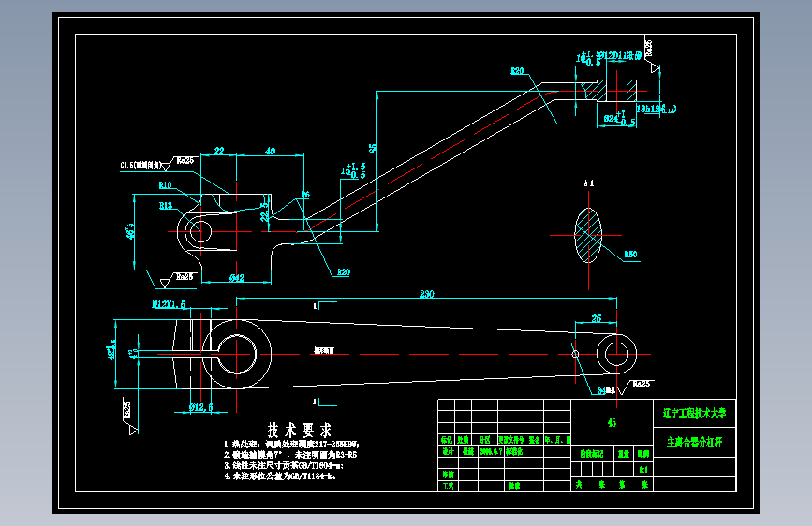The width and height of the screenshot is (812, 526).
Task: Click the 阶段标记 cell
Action: 592,454
